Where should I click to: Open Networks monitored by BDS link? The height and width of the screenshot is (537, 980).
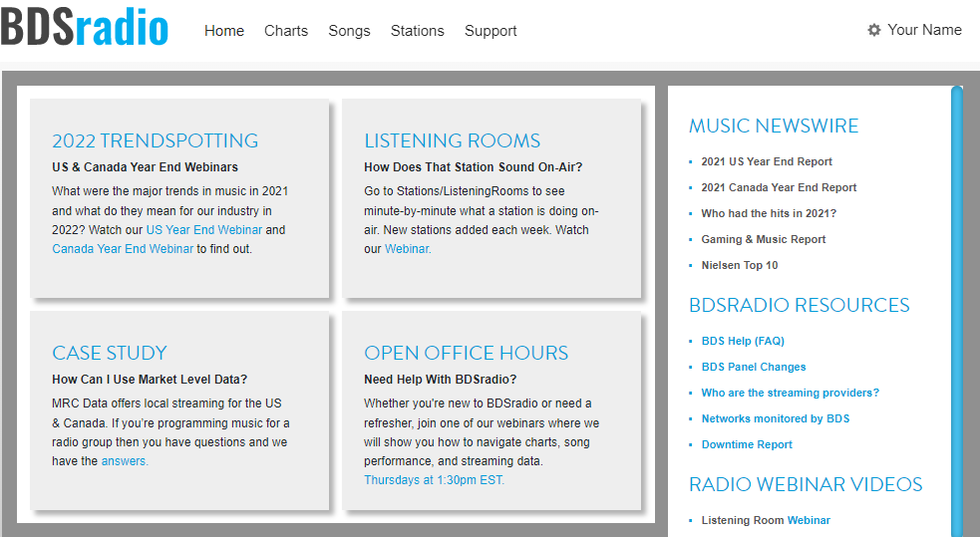click(x=775, y=418)
